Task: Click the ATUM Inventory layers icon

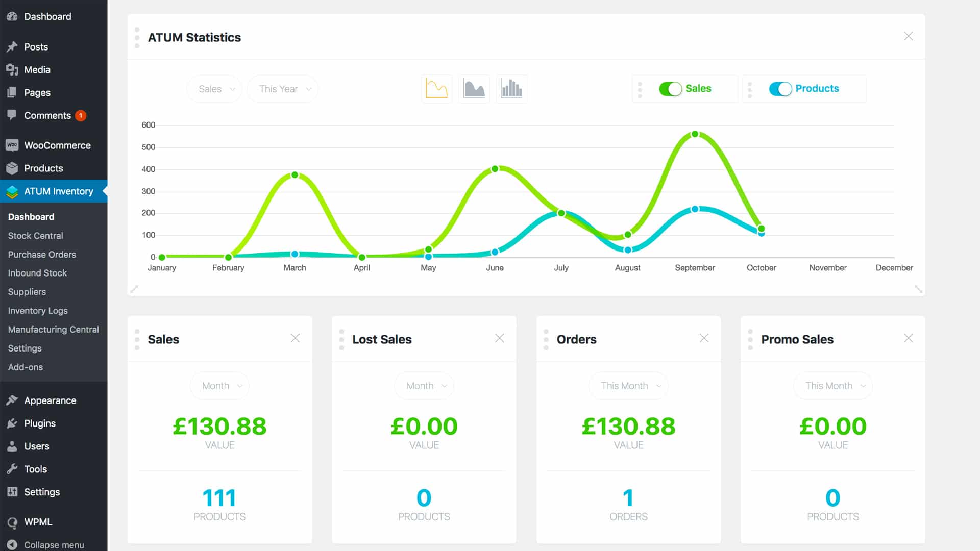Action: click(x=12, y=192)
